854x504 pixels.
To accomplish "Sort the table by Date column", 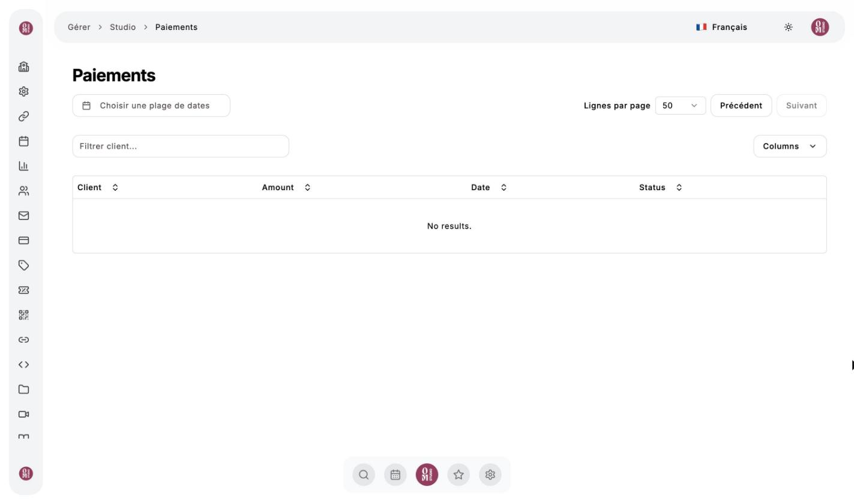I will pos(489,187).
